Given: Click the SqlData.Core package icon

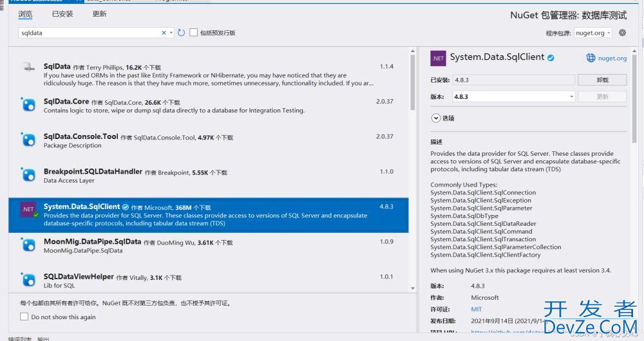Looking at the screenshot, I should click(28, 104).
